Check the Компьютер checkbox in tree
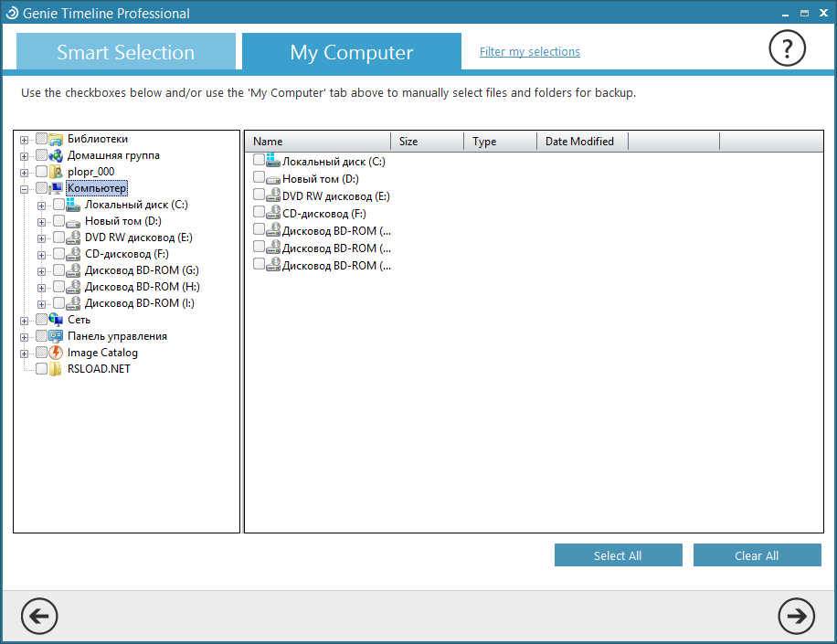Image resolution: width=837 pixels, height=644 pixels. click(x=42, y=188)
